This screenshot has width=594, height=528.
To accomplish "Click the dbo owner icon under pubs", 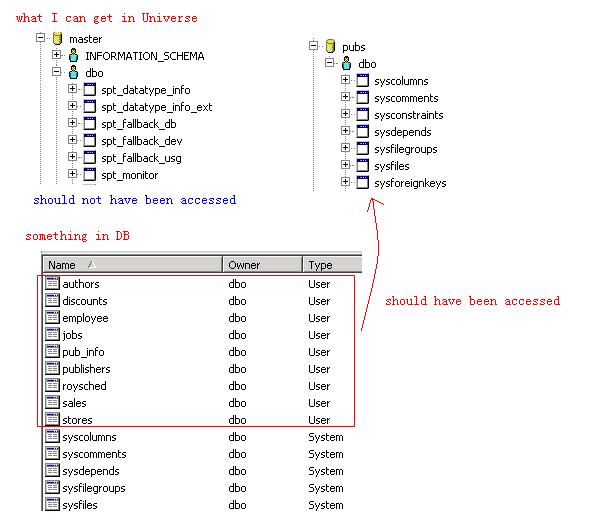I will tap(346, 63).
